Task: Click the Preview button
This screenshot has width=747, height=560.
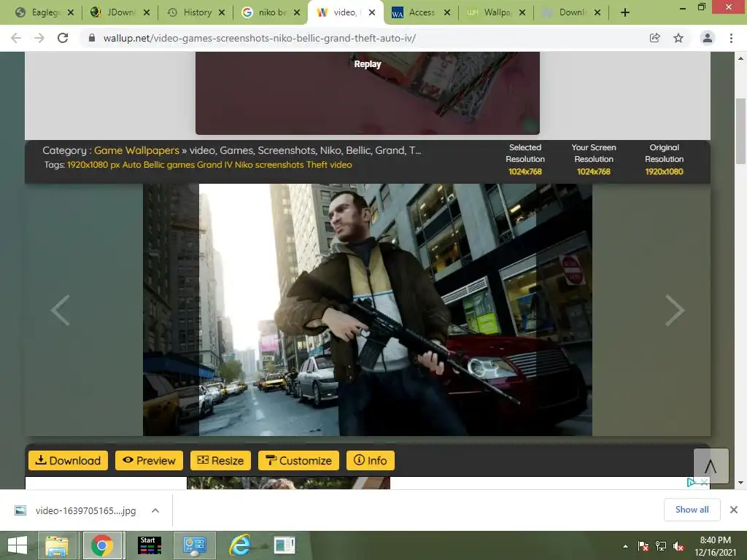Action: coord(149,461)
